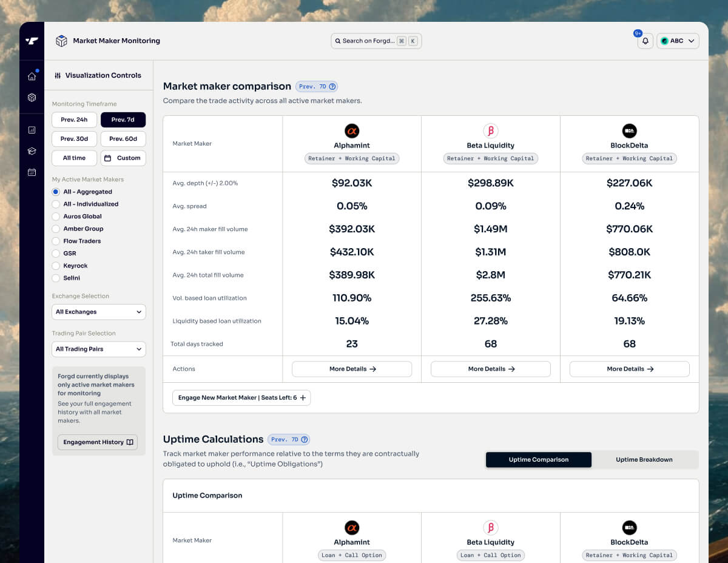
Task: Click the Visualization Controls sliders icon
Action: coord(58,76)
